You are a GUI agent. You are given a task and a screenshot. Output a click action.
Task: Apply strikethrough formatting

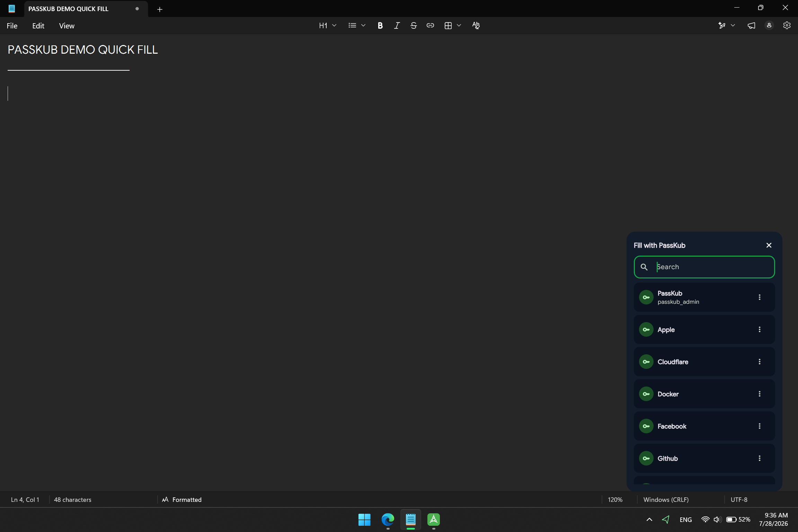(x=413, y=26)
